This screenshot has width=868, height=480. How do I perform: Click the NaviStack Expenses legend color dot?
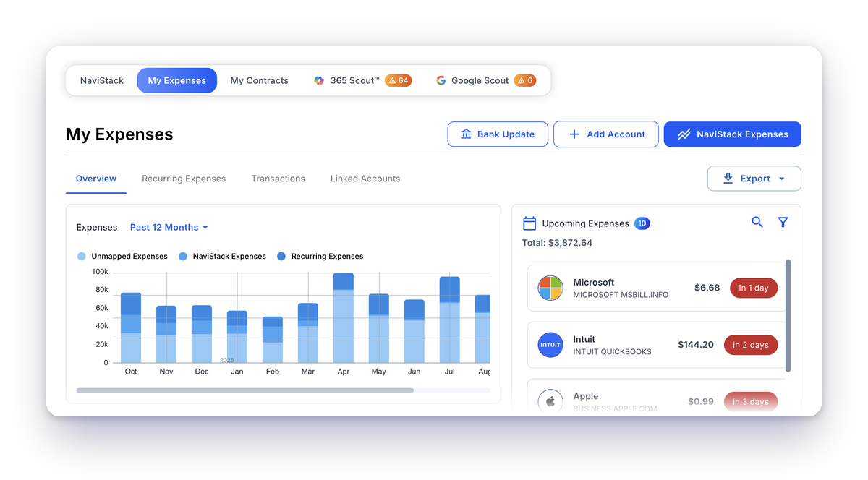pyautogui.click(x=183, y=256)
